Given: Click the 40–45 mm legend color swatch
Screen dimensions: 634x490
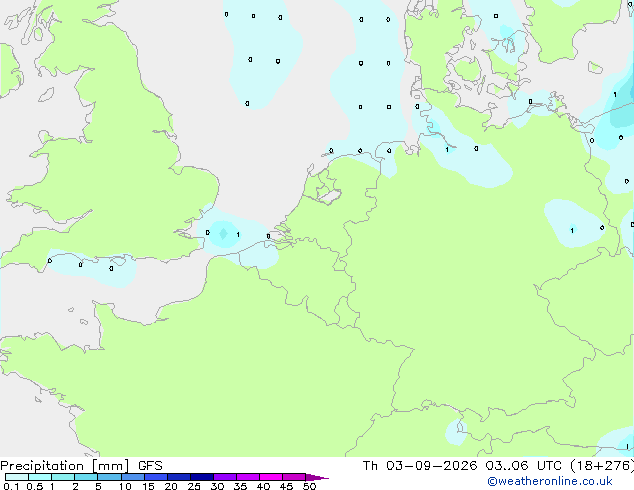Looking at the screenshot, I should pyautogui.click(x=271, y=477).
